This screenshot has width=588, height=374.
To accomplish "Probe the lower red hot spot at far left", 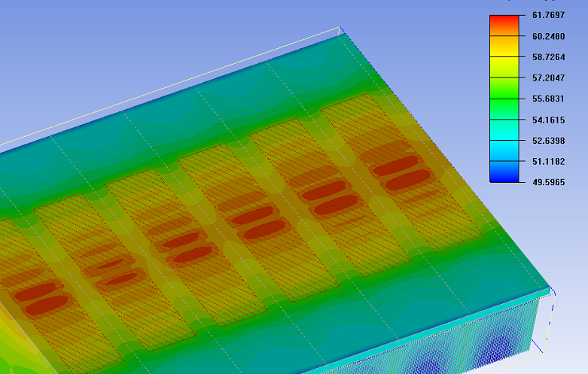I will (46, 305).
